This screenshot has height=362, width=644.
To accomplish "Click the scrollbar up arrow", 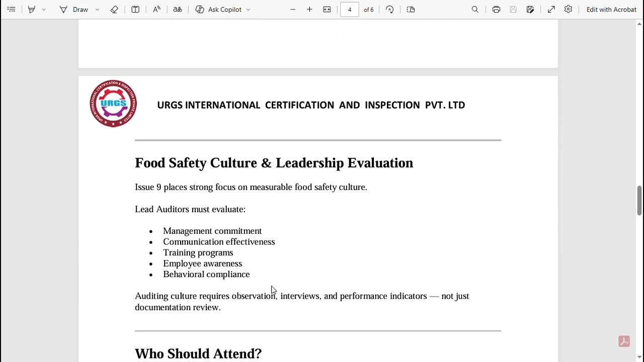I will pyautogui.click(x=639, y=24).
